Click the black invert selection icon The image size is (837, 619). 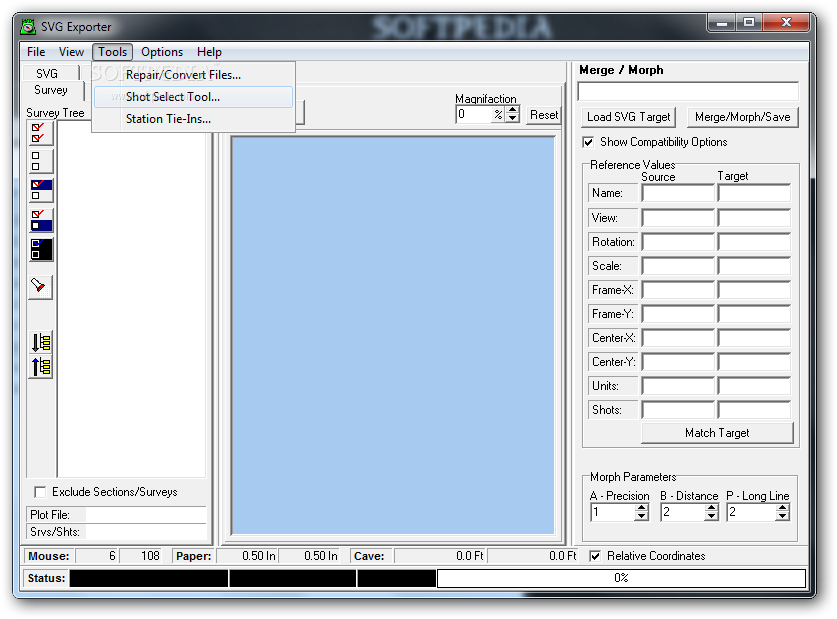41,249
